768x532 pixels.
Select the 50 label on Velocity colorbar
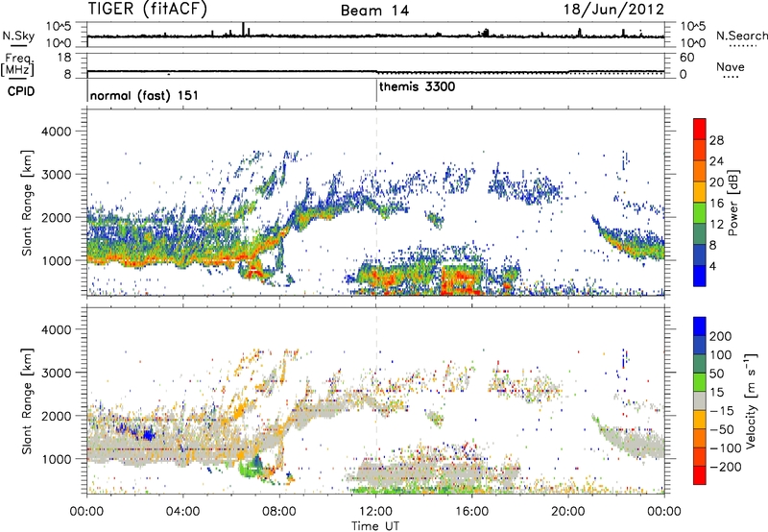pyautogui.click(x=717, y=374)
